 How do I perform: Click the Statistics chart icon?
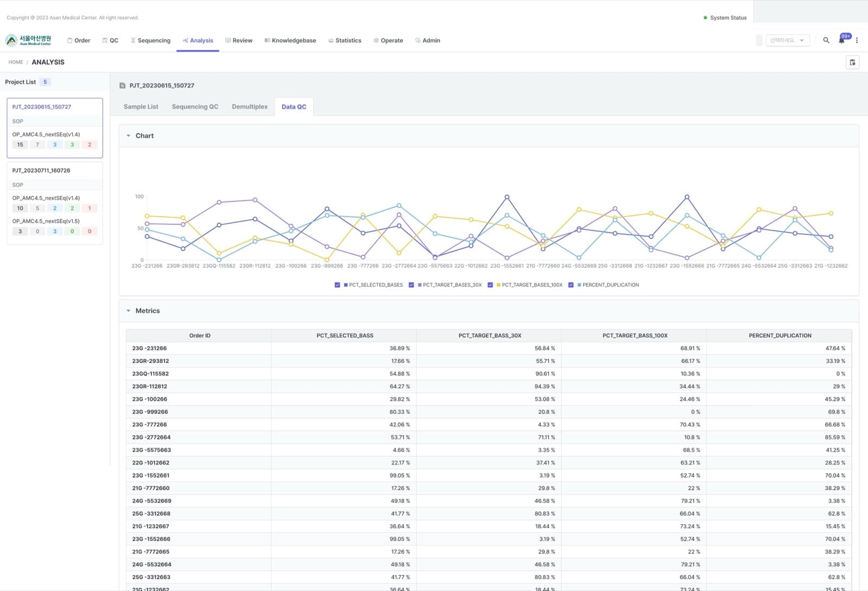coord(331,40)
